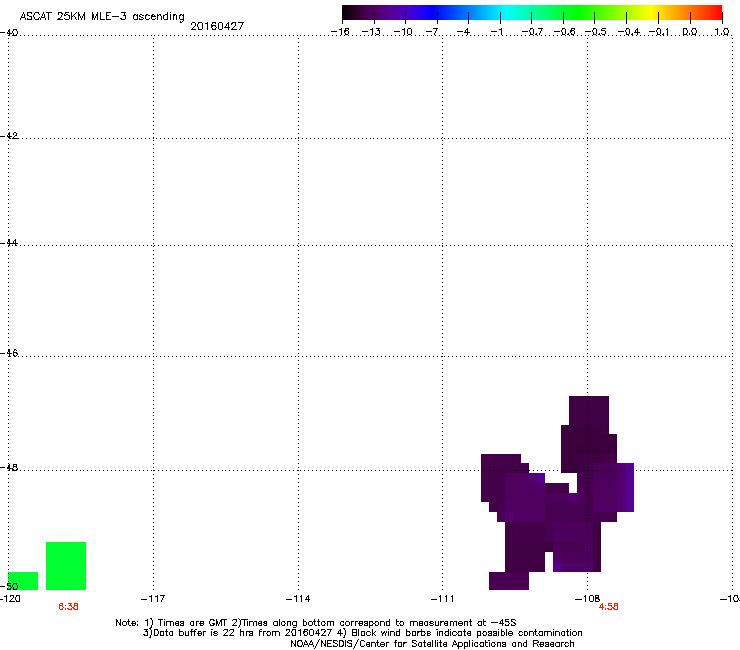This screenshot has height=650, width=740.
Task: Click the red 4:58 time label
Action: (x=608, y=607)
